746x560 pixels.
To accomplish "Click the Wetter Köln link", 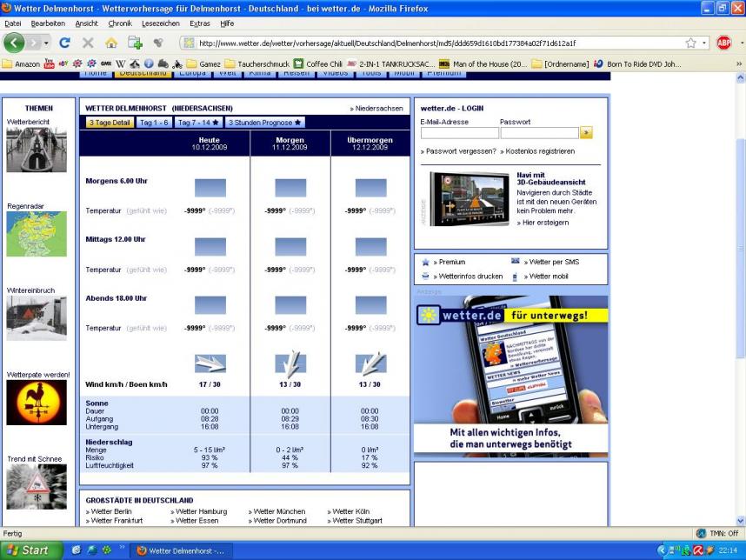I will pyautogui.click(x=349, y=511).
